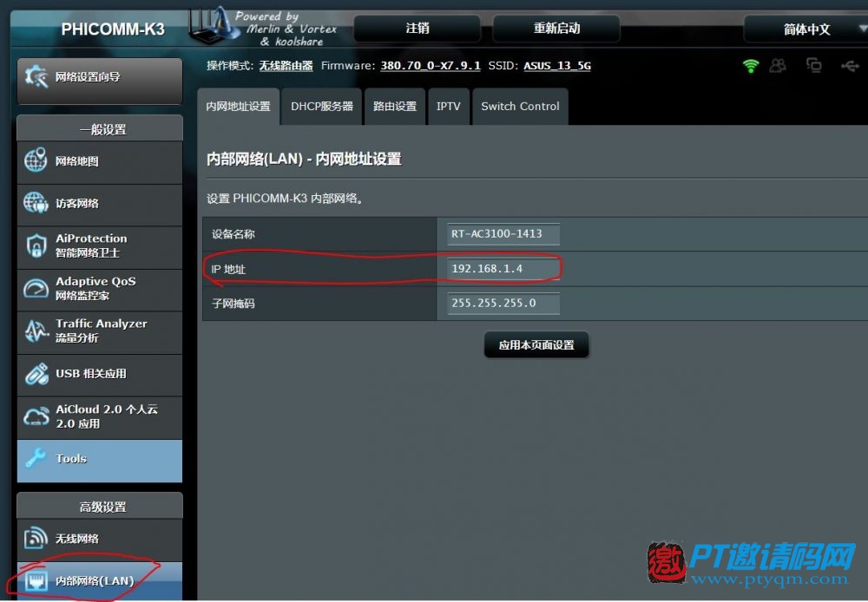The height and width of the screenshot is (602, 868).
Task: Open AiProtection 智能网络卫士 menu item
Action: pos(100,245)
